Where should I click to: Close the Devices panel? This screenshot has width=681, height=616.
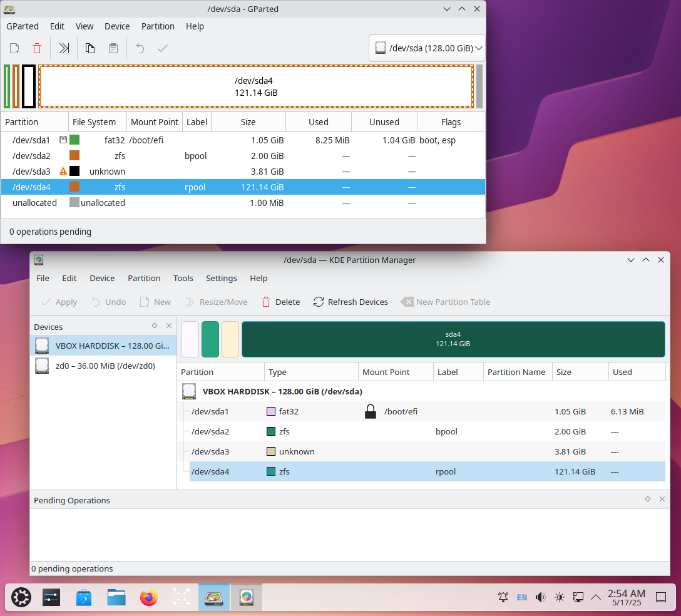(x=169, y=326)
